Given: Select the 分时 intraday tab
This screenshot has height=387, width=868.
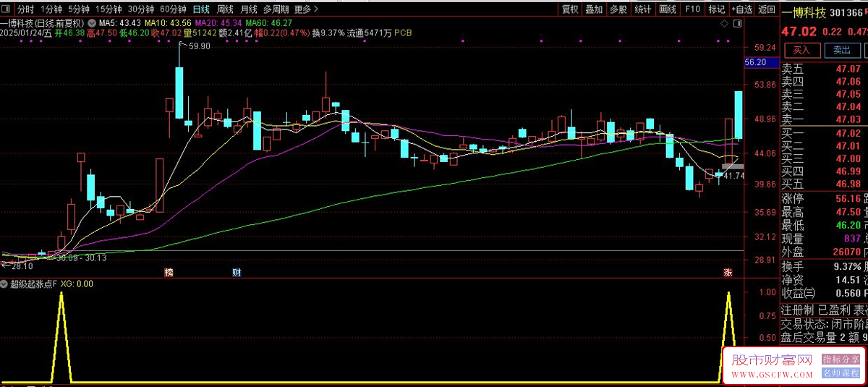Looking at the screenshot, I should click(x=25, y=9).
